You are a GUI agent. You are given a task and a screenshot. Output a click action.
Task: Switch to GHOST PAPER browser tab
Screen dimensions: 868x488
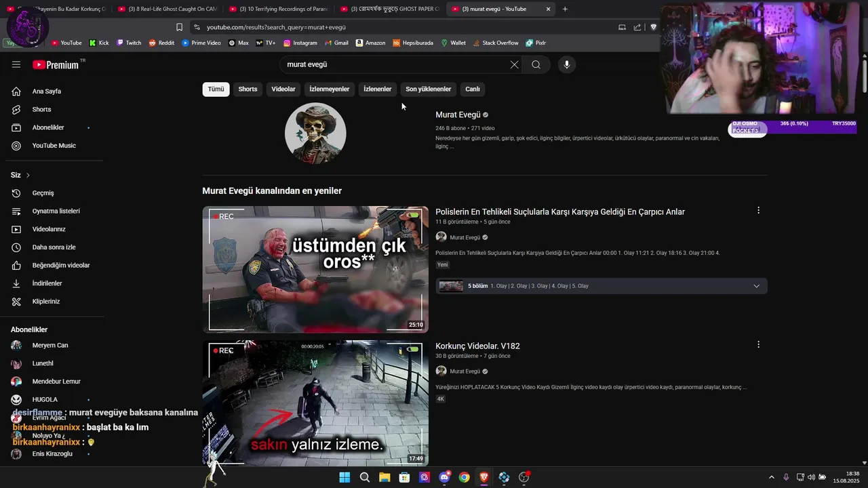coord(389,9)
